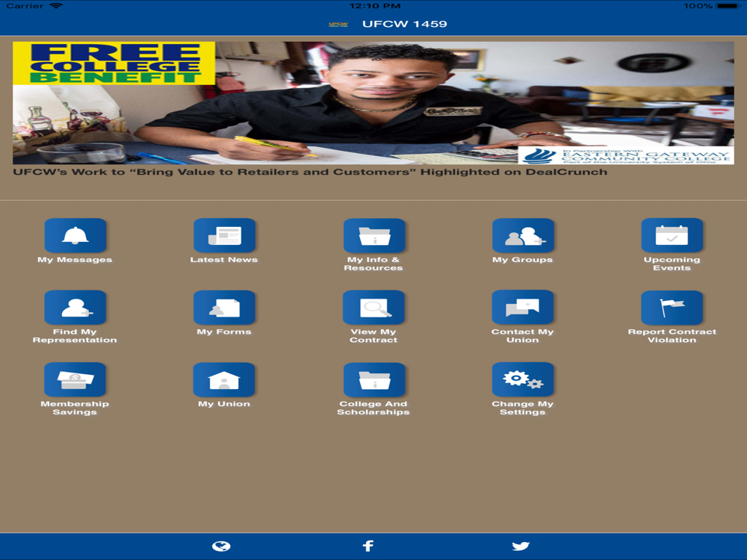
Task: Tap the Wi-Fi status icon
Action: click(x=56, y=6)
